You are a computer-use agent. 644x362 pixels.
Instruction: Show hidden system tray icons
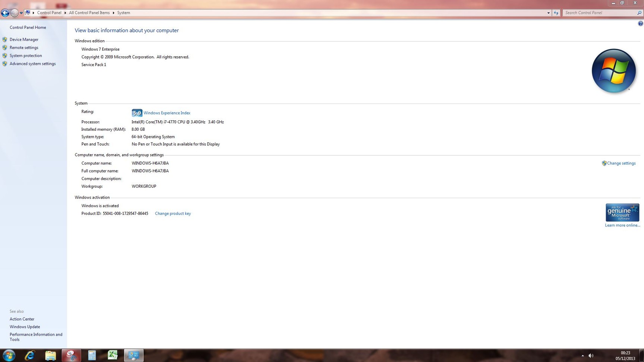[x=583, y=356]
